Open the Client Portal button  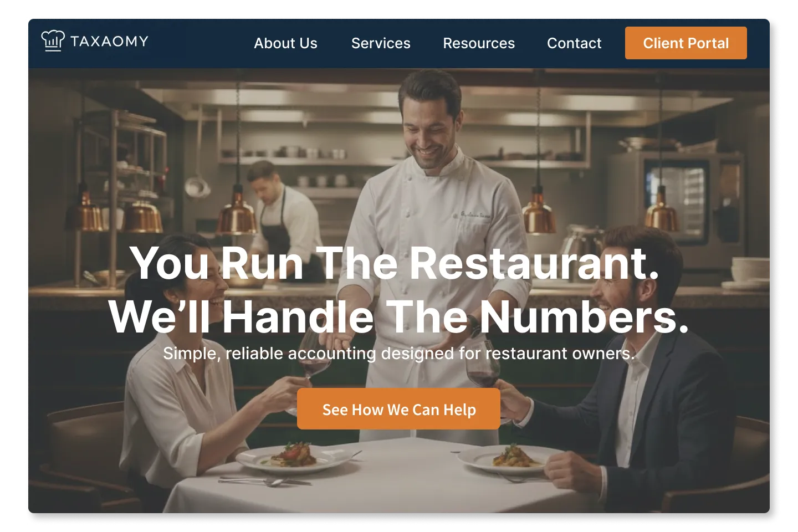coord(686,43)
